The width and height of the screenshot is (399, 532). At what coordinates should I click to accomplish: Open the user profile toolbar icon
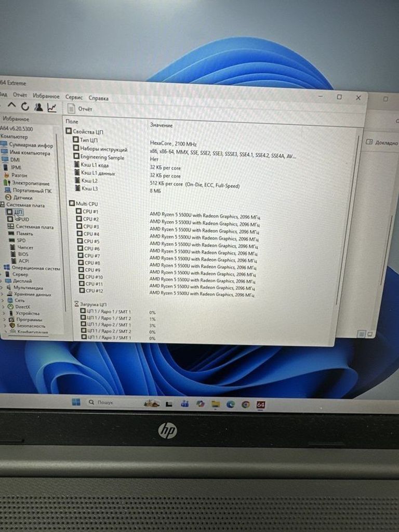click(x=38, y=107)
